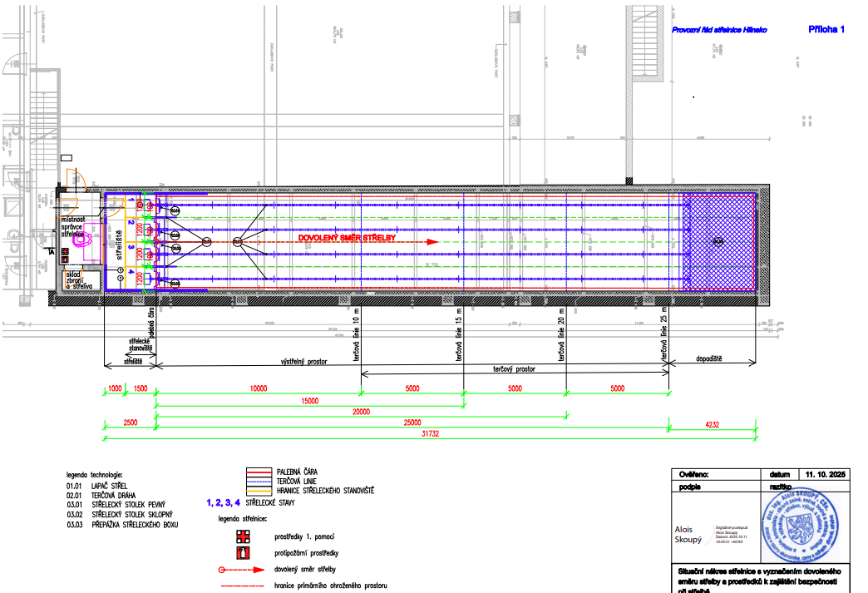Click the 'Příloha 1' heading
This screenshot has height=593, width=868.
826,29
